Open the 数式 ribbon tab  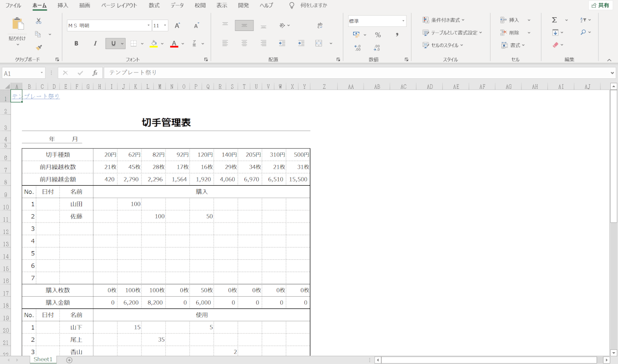click(x=154, y=5)
